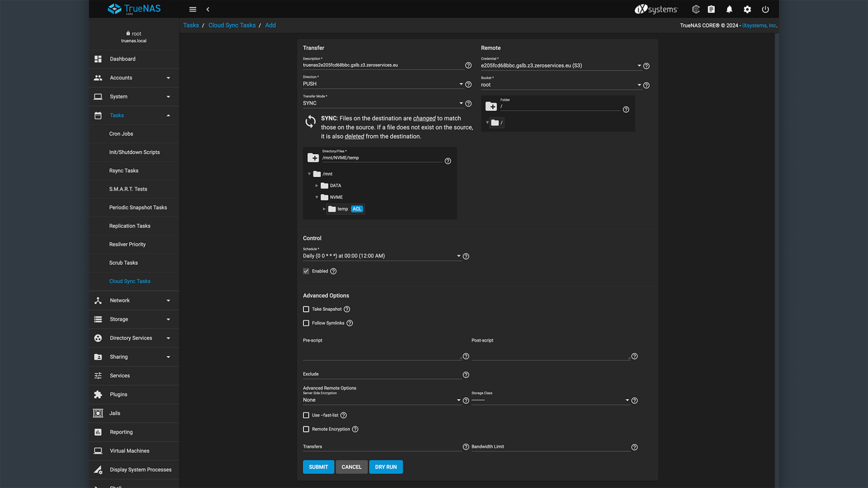
Task: Enable the Follow Symlinks option
Action: pyautogui.click(x=306, y=323)
